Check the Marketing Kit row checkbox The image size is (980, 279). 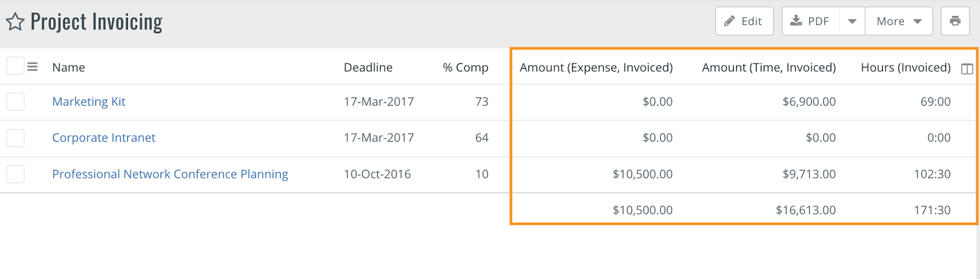(x=15, y=102)
